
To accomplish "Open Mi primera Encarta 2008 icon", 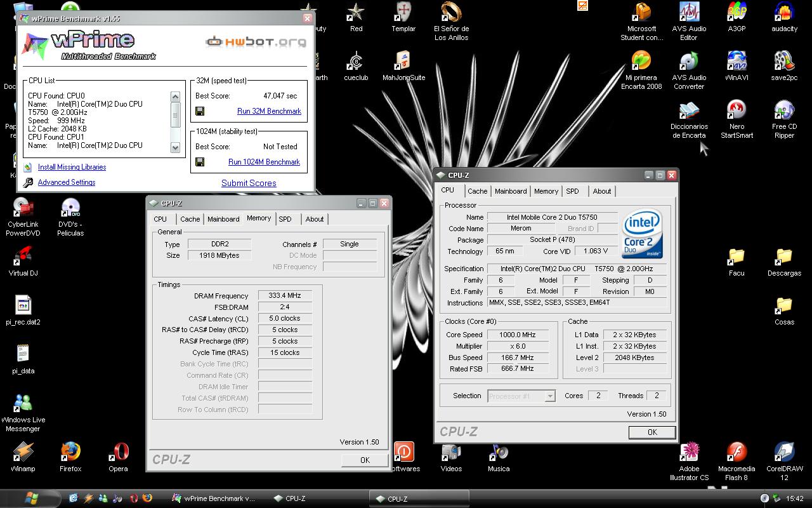I will point(641,70).
